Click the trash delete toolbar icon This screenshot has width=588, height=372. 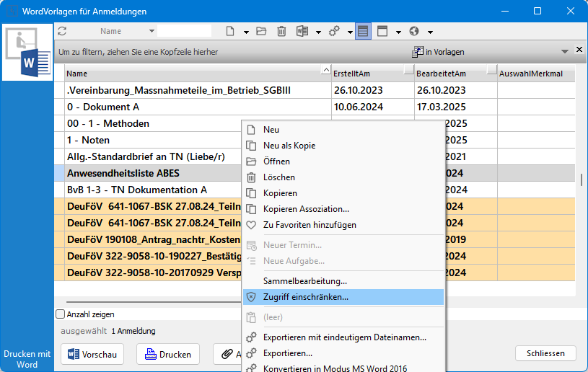(281, 31)
